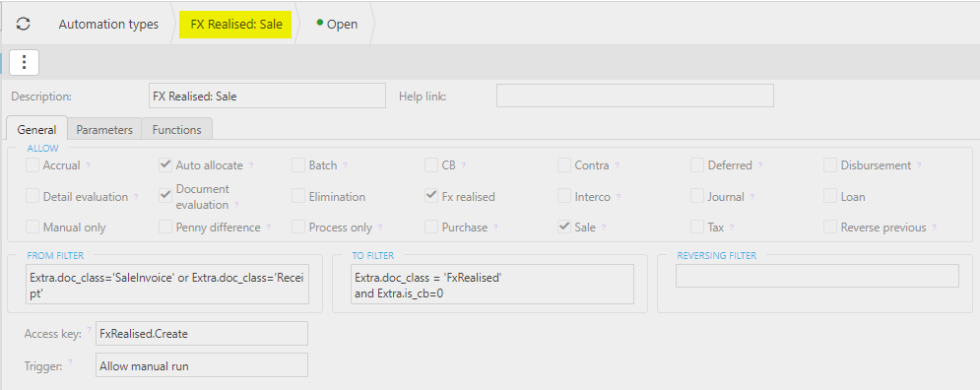Check the Deferred option
Viewport: 980px width, 390px height.
click(697, 165)
